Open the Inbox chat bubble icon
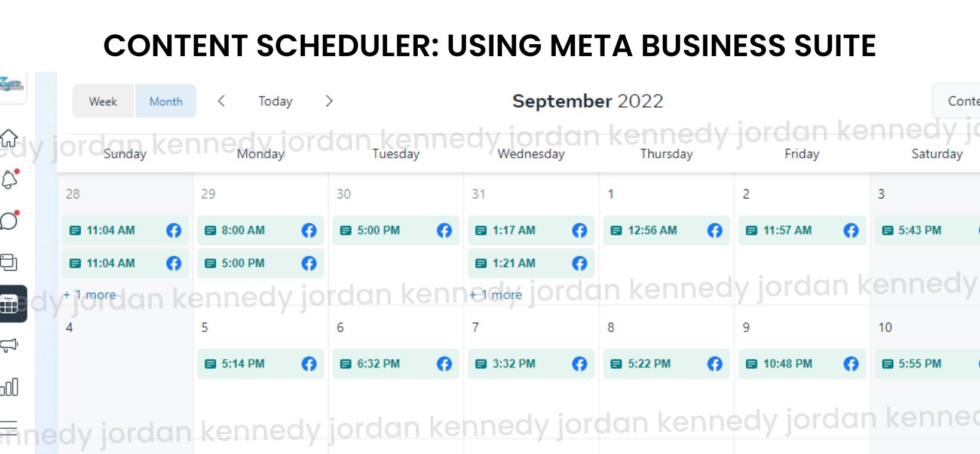 tap(9, 220)
